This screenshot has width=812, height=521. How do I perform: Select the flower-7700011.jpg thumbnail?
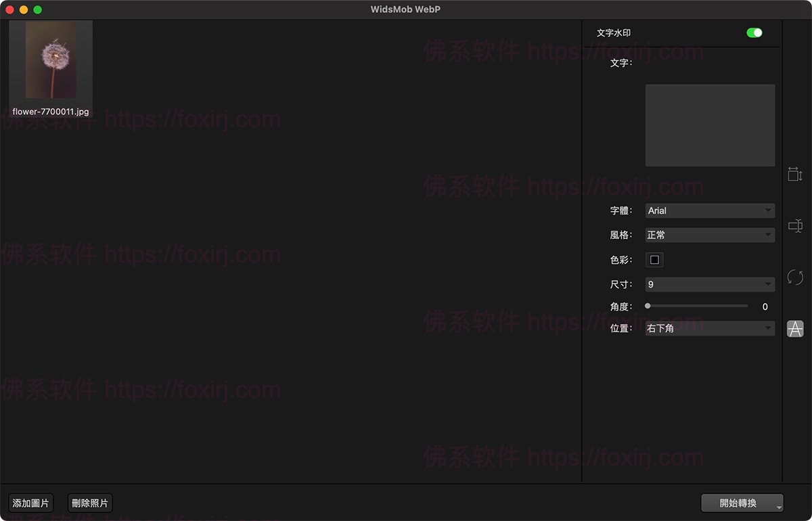(x=51, y=61)
